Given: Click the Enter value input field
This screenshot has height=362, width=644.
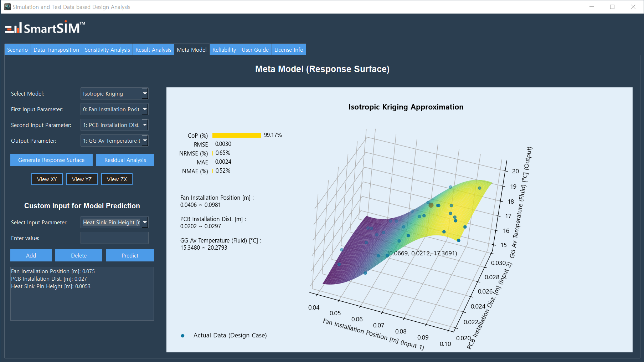Looking at the screenshot, I should (x=114, y=238).
